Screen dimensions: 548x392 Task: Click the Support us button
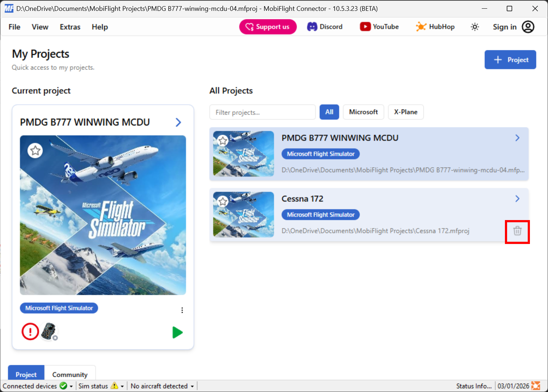268,26
